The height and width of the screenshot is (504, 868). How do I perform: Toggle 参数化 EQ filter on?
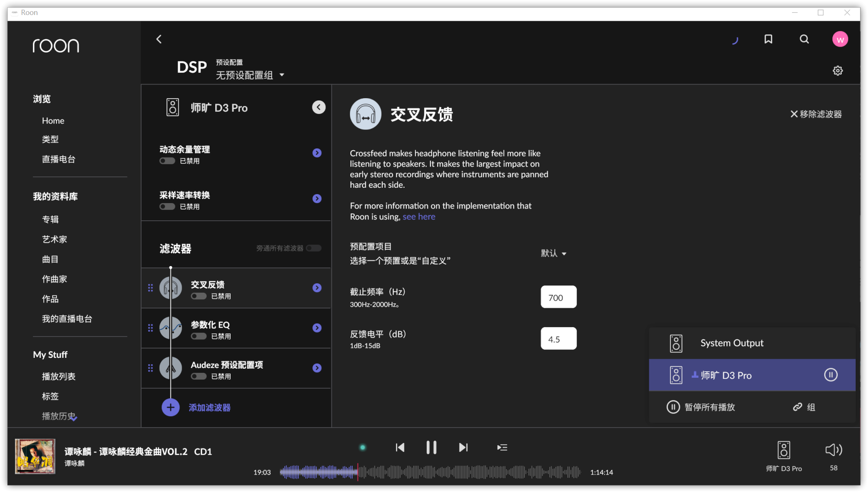(198, 336)
